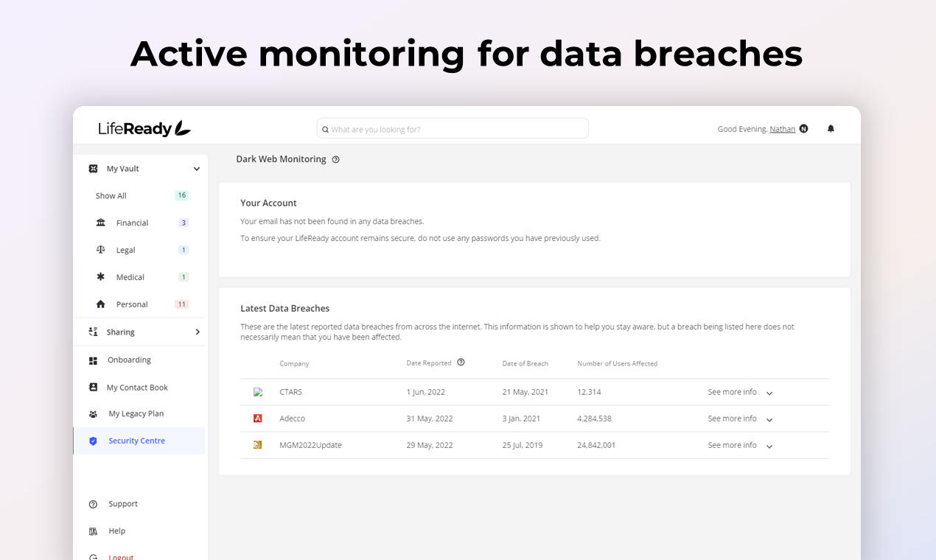The height and width of the screenshot is (560, 936).
Task: Click the My Contact Book icon
Action: pyautogui.click(x=93, y=387)
